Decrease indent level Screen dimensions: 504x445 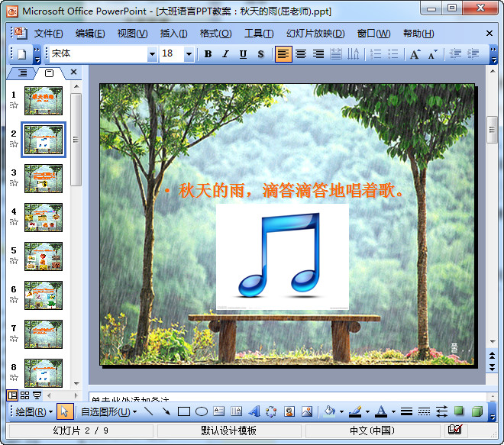(x=455, y=54)
